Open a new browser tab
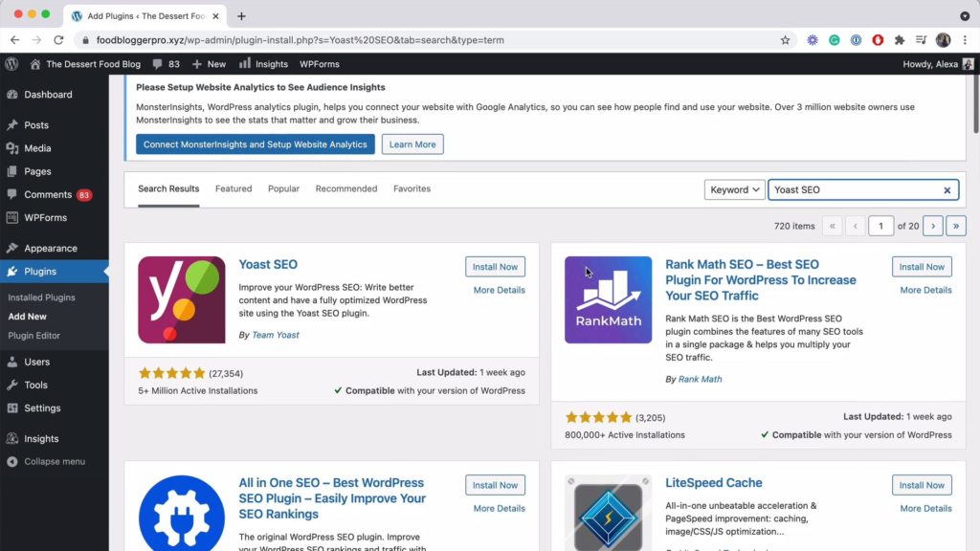980x551 pixels. (x=241, y=16)
